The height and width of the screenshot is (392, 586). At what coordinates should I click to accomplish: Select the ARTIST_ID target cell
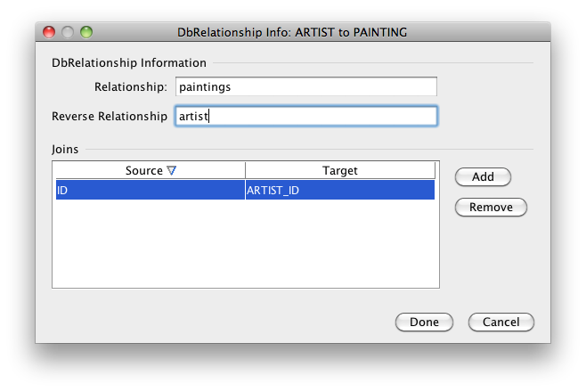(x=339, y=190)
